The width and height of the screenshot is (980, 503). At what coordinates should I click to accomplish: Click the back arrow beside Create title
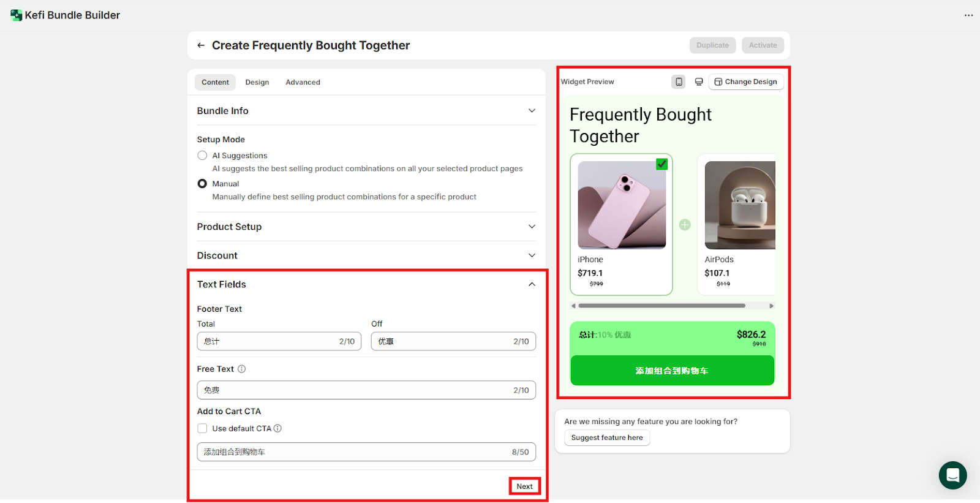[x=201, y=45]
